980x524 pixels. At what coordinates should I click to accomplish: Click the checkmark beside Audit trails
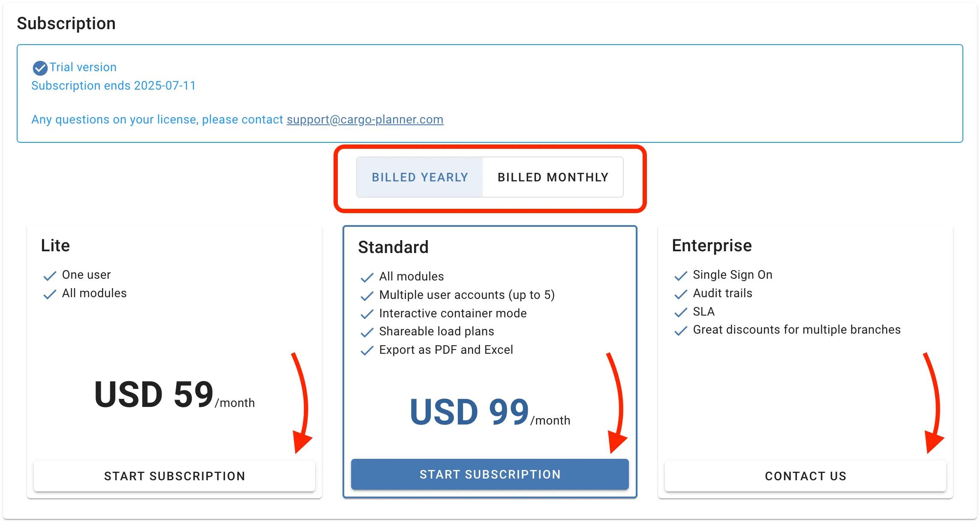tap(681, 294)
